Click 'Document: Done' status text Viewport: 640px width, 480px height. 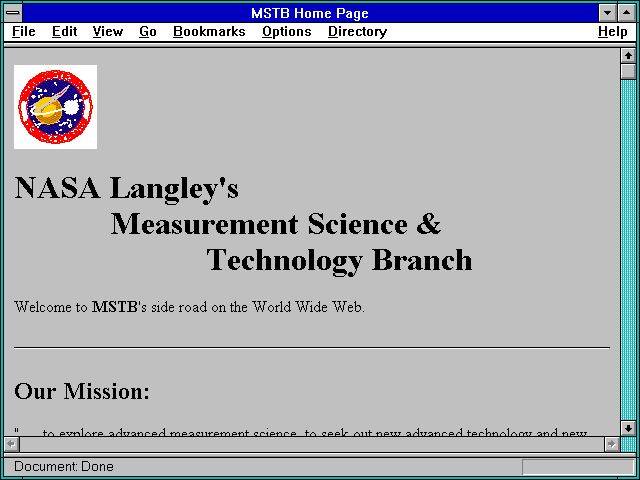pyautogui.click(x=64, y=466)
